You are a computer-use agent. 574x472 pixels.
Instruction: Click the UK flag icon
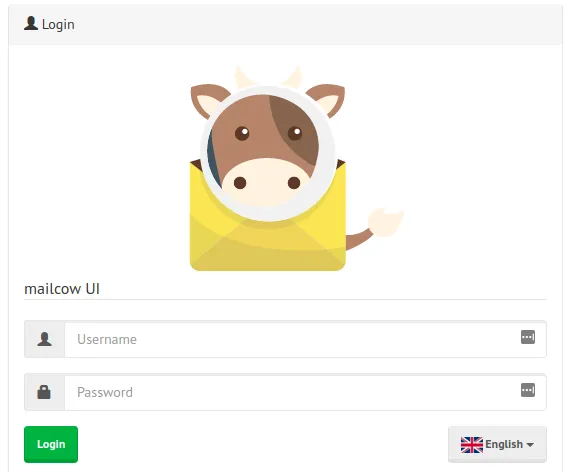click(x=472, y=445)
